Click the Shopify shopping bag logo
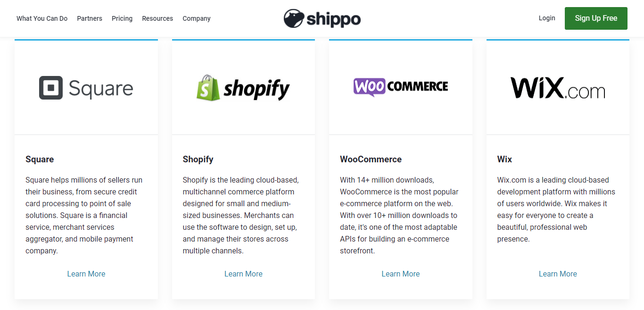Viewport: 644px width, 310px height. [x=208, y=88]
